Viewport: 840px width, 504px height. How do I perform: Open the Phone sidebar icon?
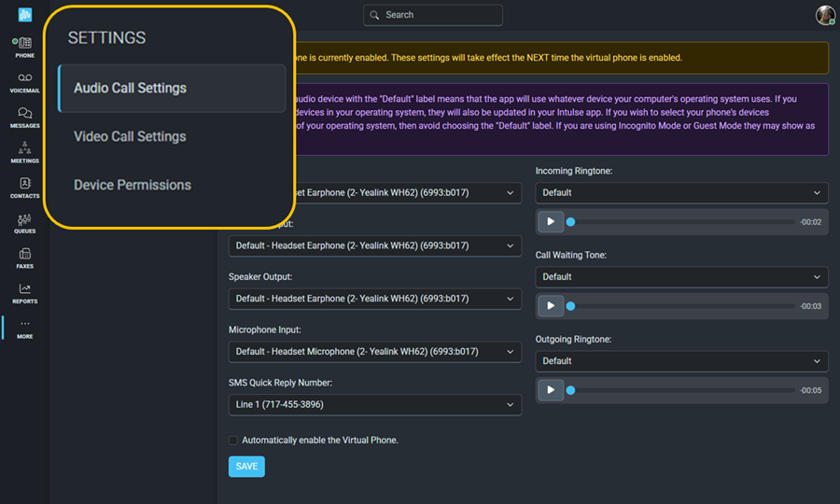tap(24, 45)
